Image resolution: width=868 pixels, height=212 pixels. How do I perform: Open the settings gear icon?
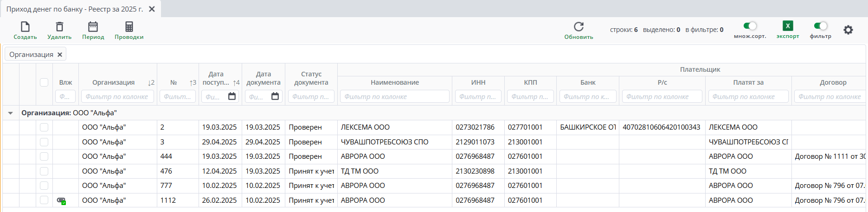pos(848,30)
